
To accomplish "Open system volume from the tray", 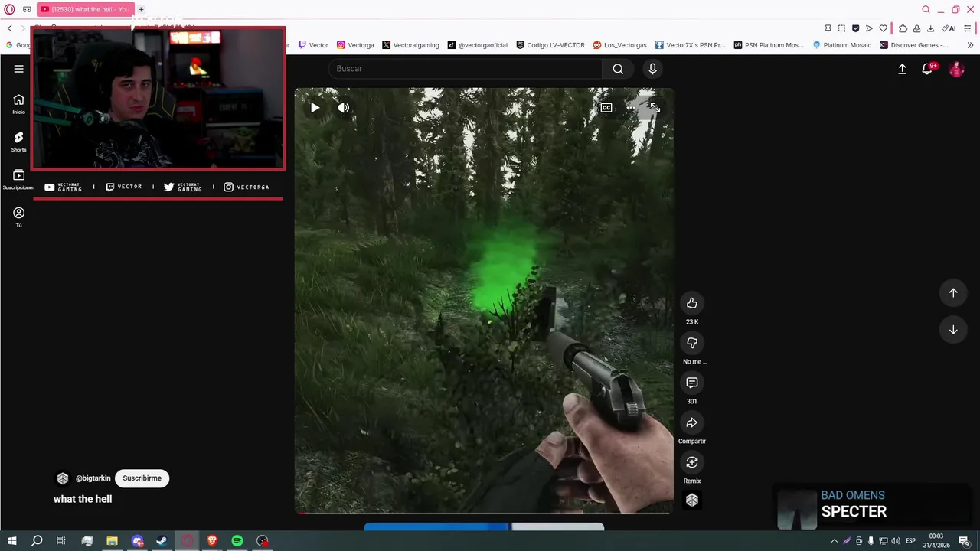I will [x=896, y=541].
